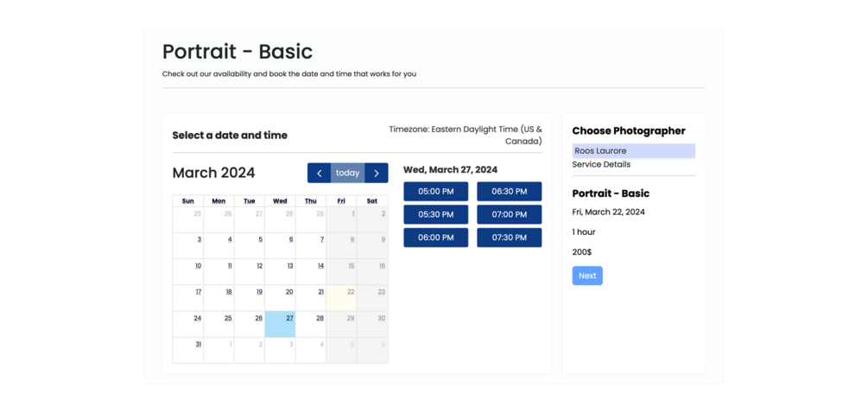Select March 27 on the calendar
This screenshot has width=868, height=418.
click(x=280, y=324)
